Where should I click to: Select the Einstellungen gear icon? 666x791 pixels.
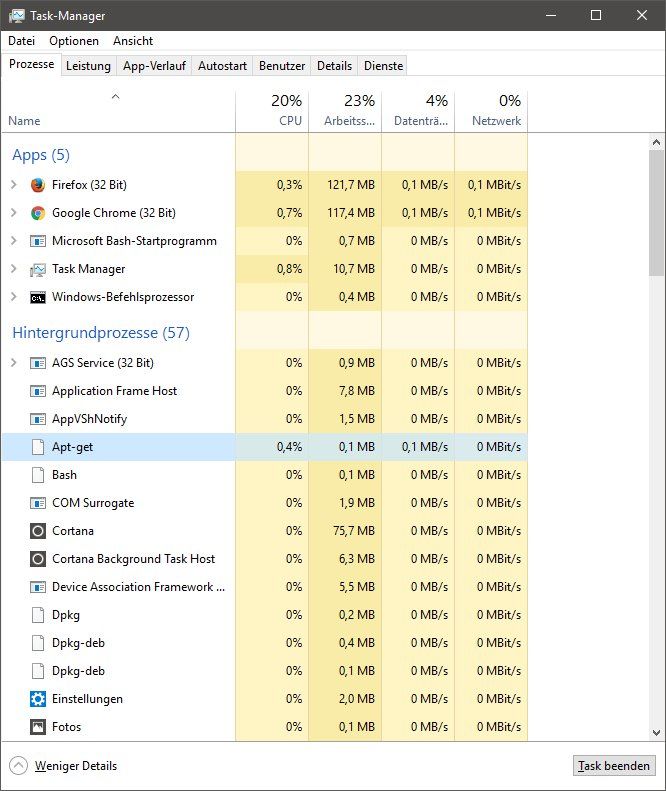[38, 699]
